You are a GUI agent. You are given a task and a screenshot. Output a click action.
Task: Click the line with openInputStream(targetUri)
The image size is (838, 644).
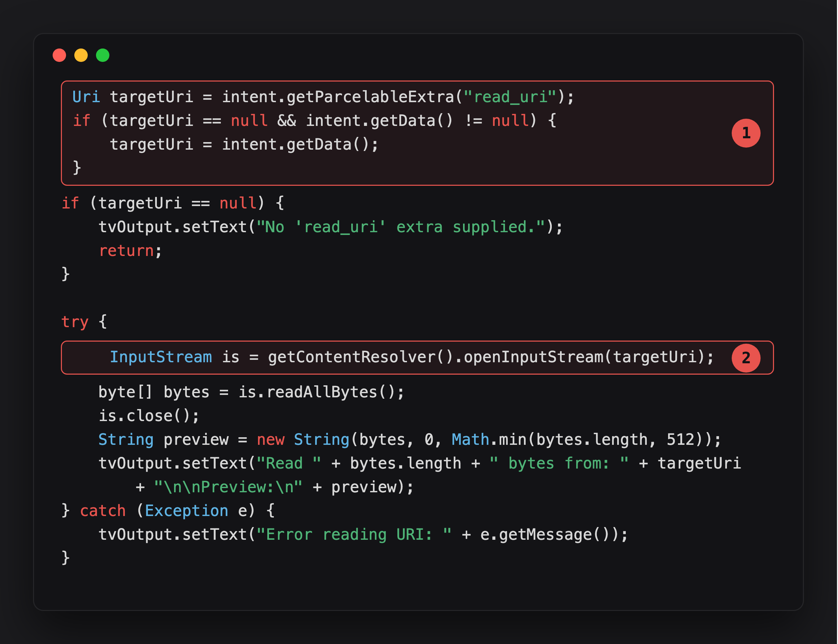[x=412, y=357]
